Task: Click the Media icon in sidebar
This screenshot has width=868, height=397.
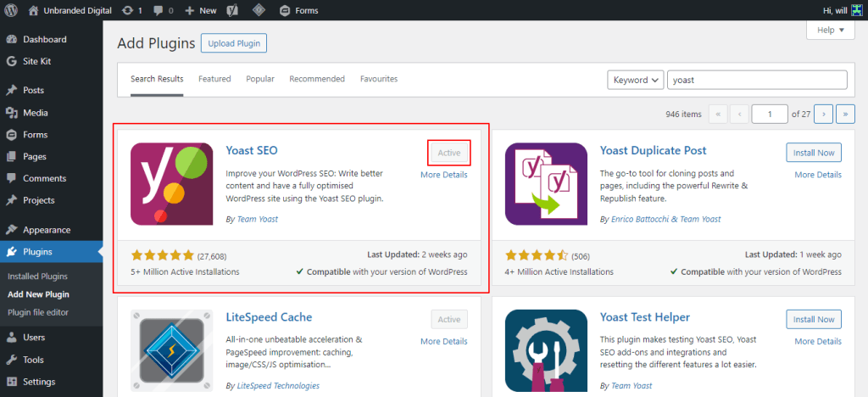Action: pos(12,113)
